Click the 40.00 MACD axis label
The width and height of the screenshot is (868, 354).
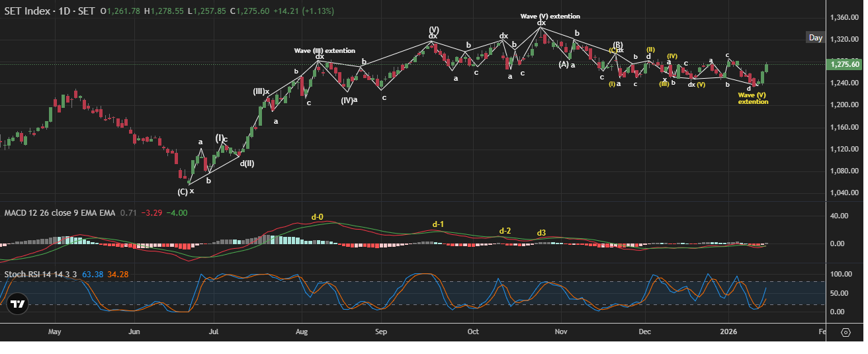(839, 216)
